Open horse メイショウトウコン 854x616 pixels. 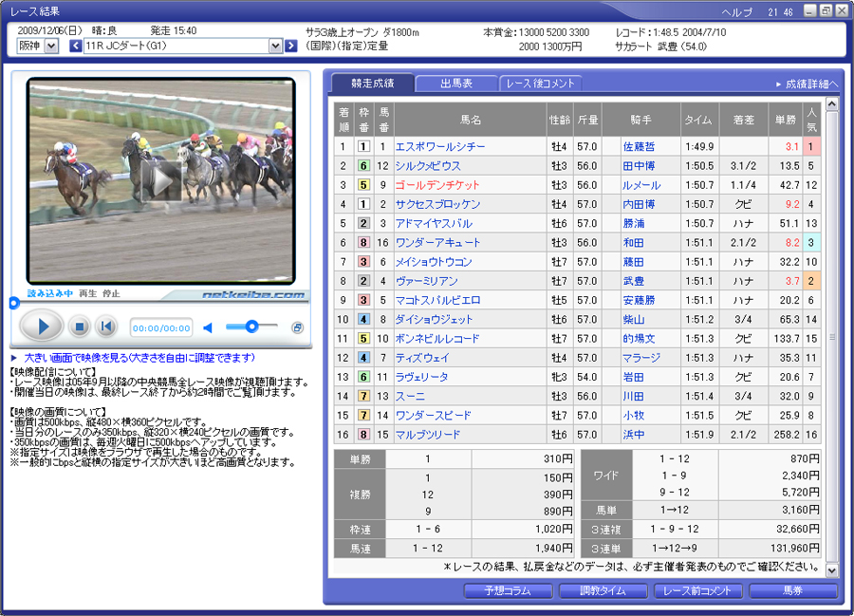tap(434, 262)
